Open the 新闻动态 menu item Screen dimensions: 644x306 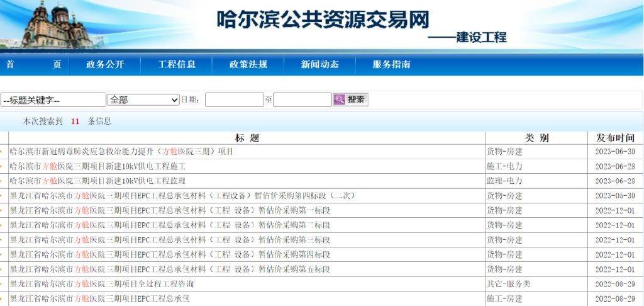coord(320,65)
